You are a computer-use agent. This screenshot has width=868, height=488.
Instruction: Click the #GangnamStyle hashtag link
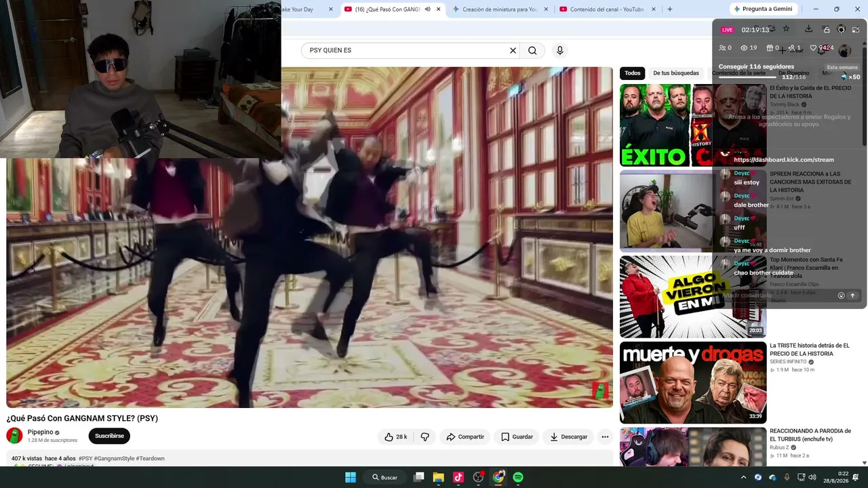coord(113,459)
